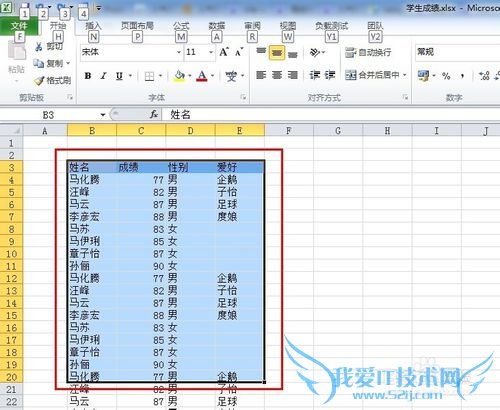The height and width of the screenshot is (410, 500).
Task: Switch to 负载测试 Load Test tab
Action: [x=331, y=26]
